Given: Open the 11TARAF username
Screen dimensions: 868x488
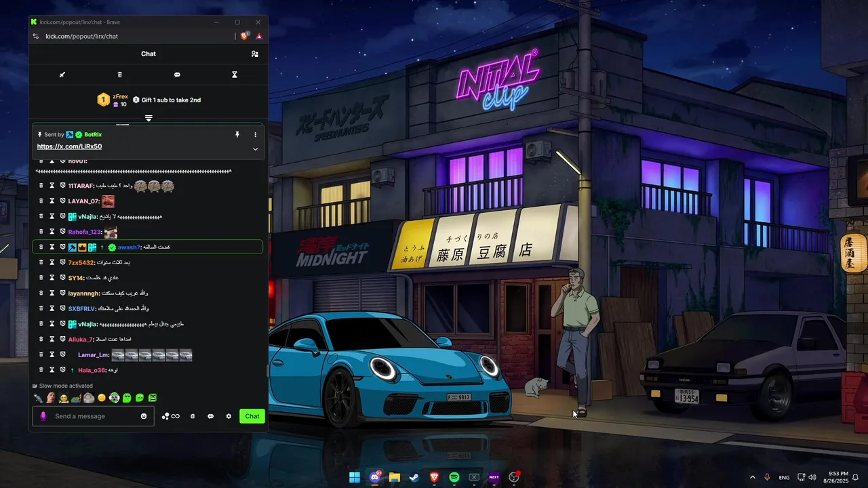Looking at the screenshot, I should (x=81, y=186).
